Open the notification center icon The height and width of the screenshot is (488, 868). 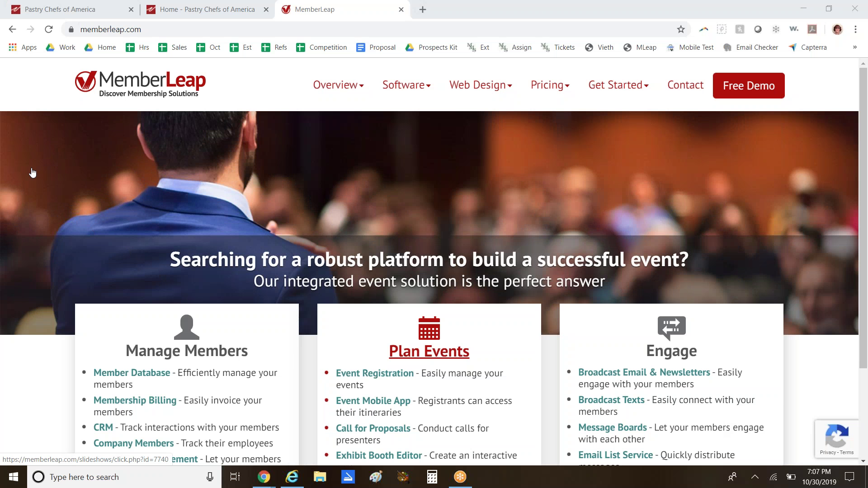point(849,477)
